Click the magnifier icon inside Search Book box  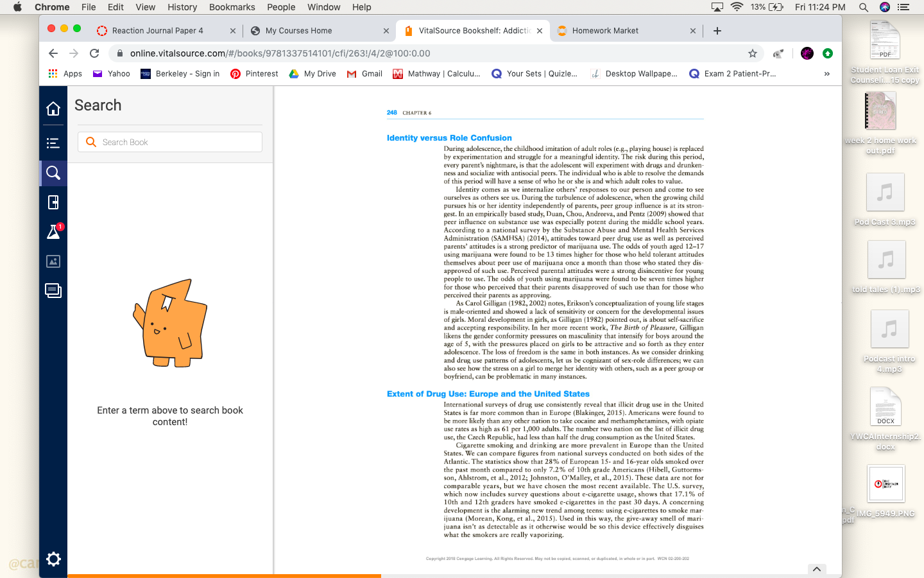[x=91, y=142]
